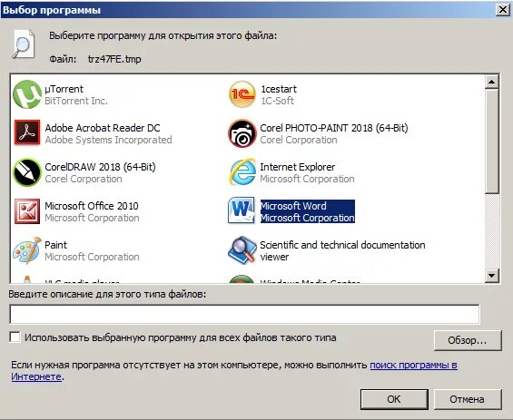
Task: Confirm with the OK button
Action: pos(394,399)
